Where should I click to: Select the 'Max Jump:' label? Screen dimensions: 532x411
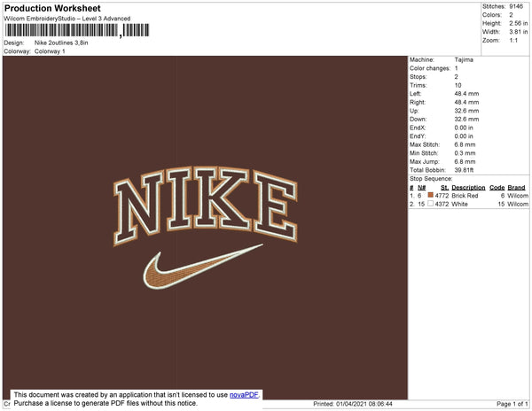424,161
